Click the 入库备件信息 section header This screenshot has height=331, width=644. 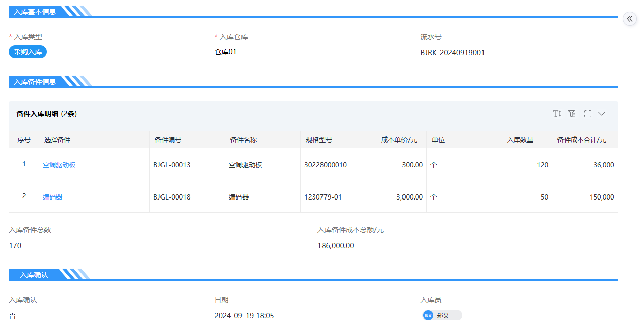pos(35,81)
